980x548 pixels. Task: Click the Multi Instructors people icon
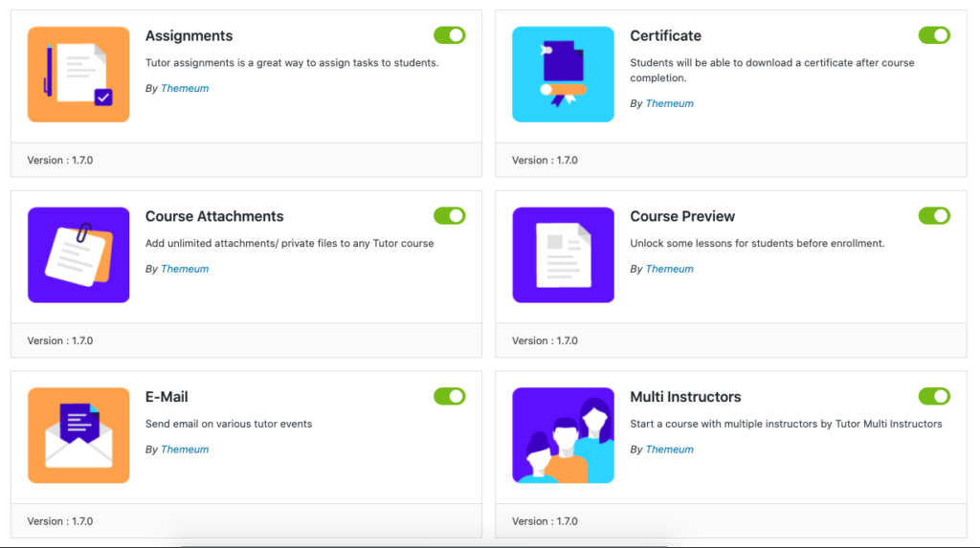pos(563,435)
